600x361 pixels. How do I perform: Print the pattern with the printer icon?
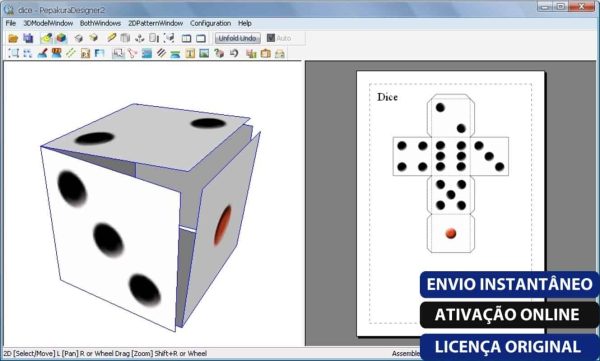coord(280,54)
